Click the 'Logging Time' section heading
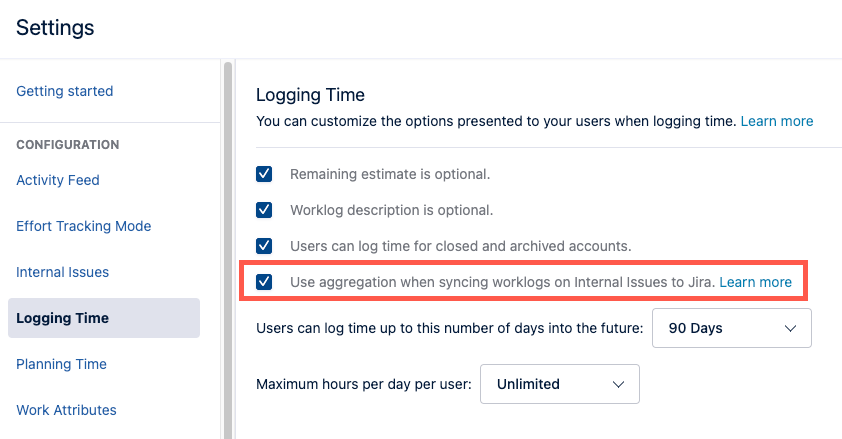 tap(311, 95)
